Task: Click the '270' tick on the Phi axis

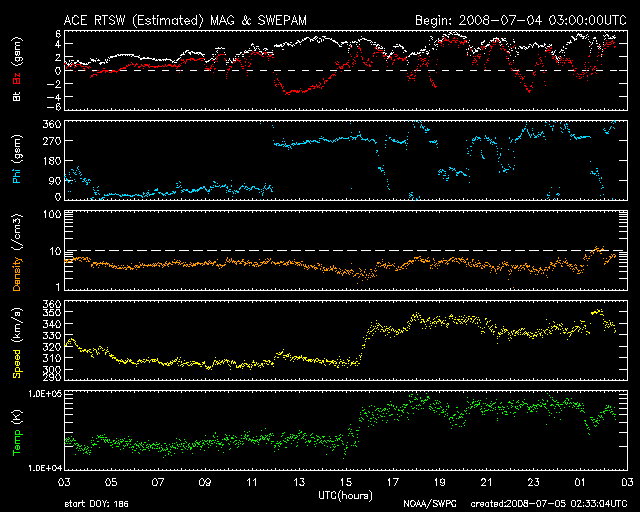Action: click(x=52, y=141)
